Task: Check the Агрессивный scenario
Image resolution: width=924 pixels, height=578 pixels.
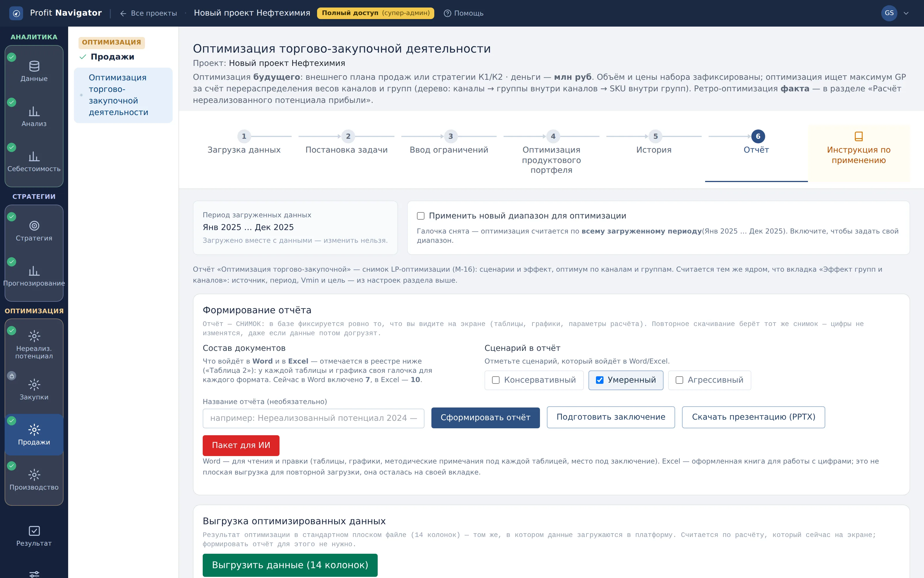Action: click(x=679, y=380)
